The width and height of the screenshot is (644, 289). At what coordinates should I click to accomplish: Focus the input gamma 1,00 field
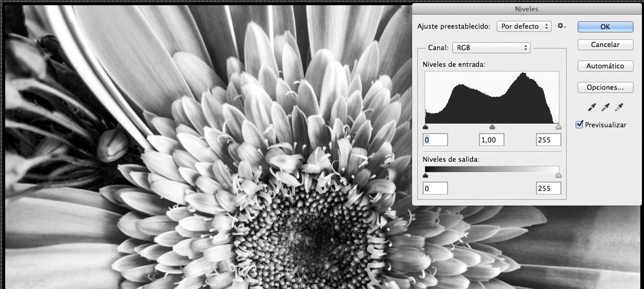(x=491, y=140)
